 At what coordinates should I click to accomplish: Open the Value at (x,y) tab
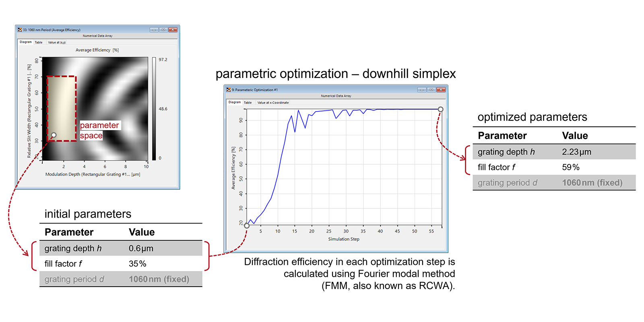pos(57,42)
